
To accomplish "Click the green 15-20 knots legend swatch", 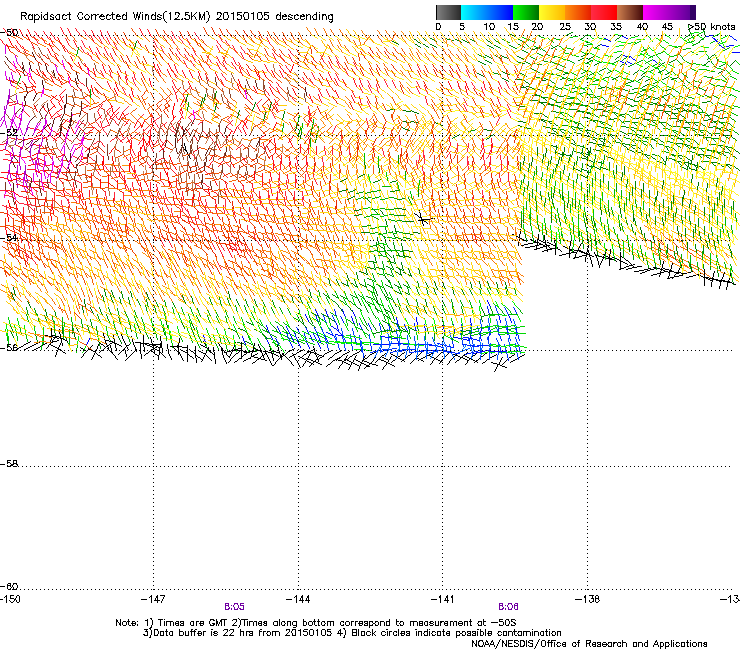I will [x=526, y=12].
